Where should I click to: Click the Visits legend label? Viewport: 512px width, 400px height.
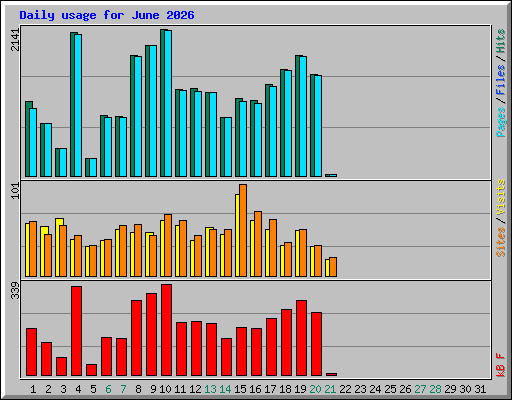[500, 198]
